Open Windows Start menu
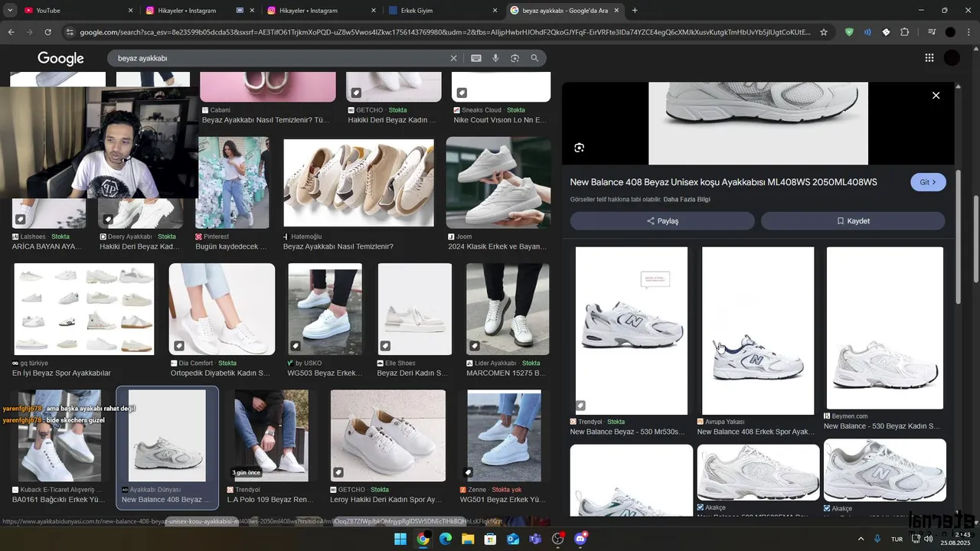The image size is (980, 551). pyautogui.click(x=400, y=539)
